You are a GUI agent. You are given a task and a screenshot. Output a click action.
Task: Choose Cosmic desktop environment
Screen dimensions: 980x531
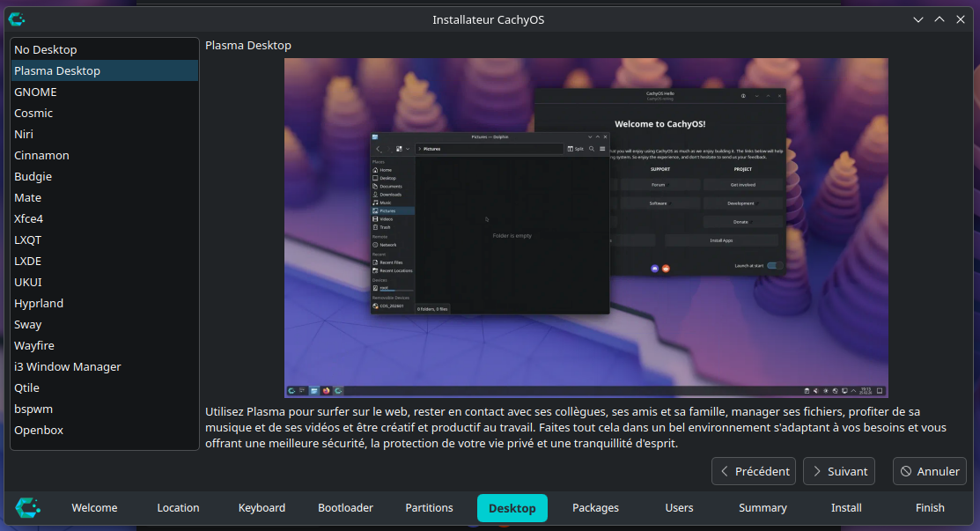33,113
